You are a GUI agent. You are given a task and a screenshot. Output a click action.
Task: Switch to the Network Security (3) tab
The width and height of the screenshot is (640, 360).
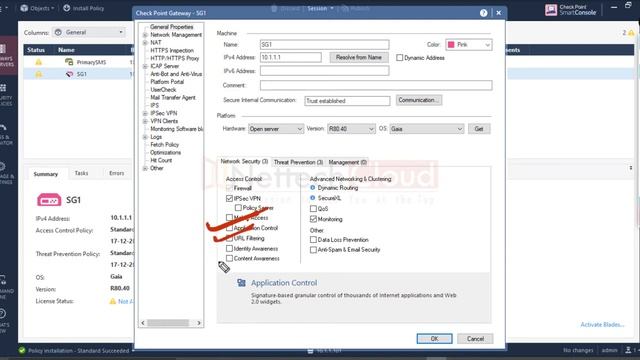[x=244, y=162]
